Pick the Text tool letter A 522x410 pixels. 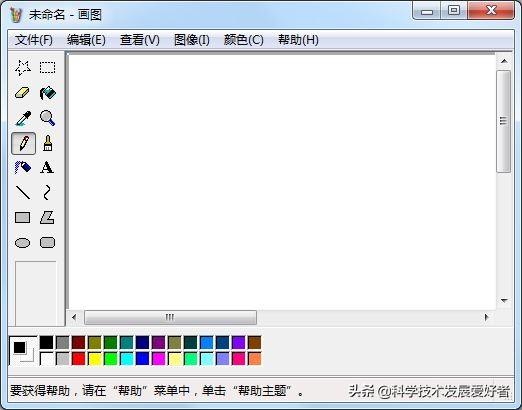point(47,167)
